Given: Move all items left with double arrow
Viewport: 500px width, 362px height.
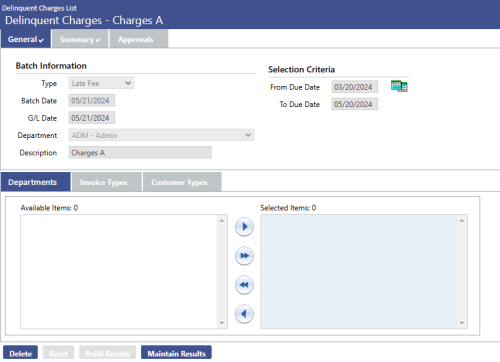Looking at the screenshot, I should (x=244, y=285).
